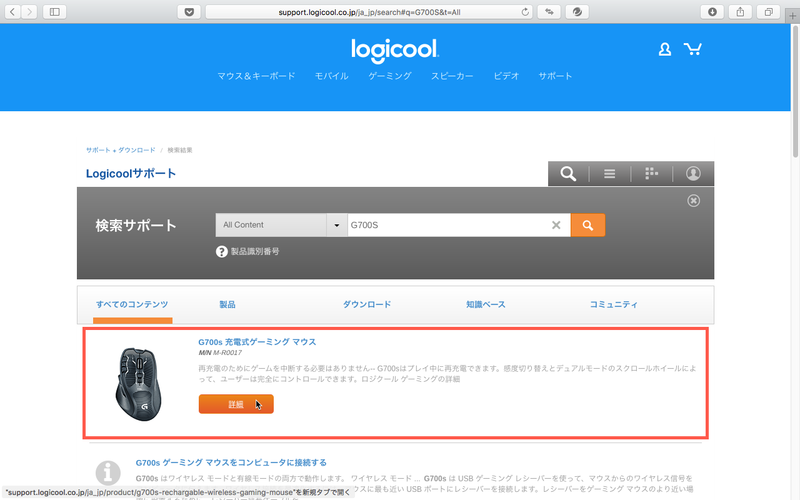Image resolution: width=800 pixels, height=500 pixels.
Task: Clear the G700S search text
Action: click(x=556, y=225)
